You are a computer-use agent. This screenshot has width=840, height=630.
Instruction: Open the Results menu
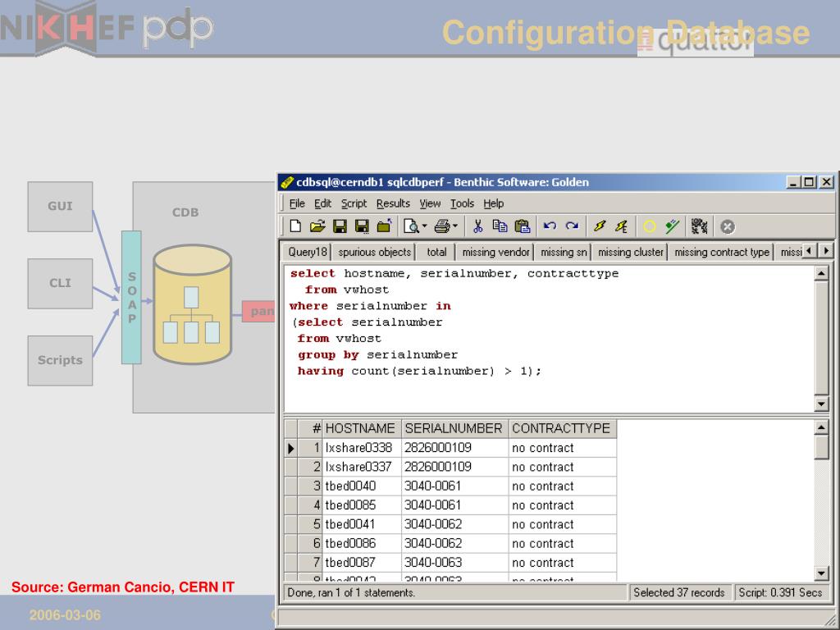pos(393,203)
